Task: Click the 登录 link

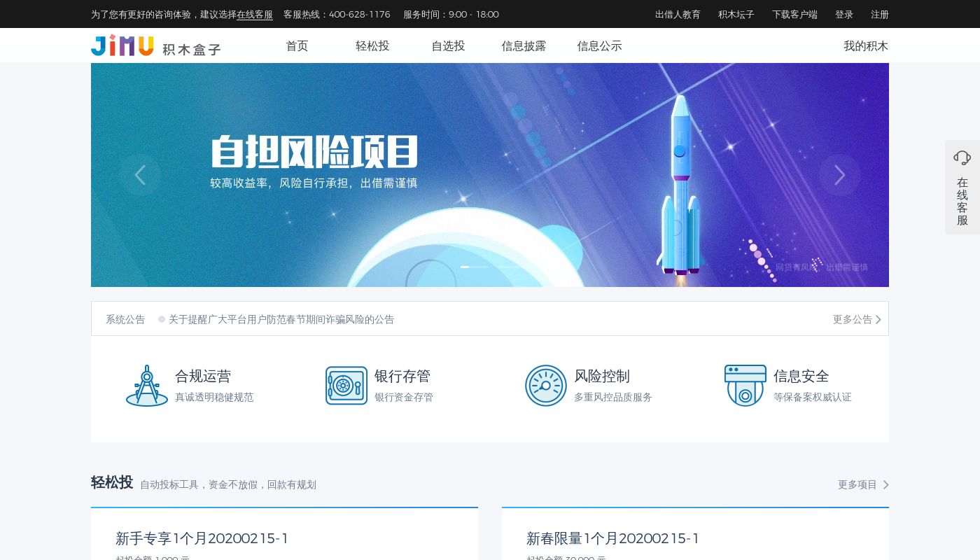Action: 844,14
